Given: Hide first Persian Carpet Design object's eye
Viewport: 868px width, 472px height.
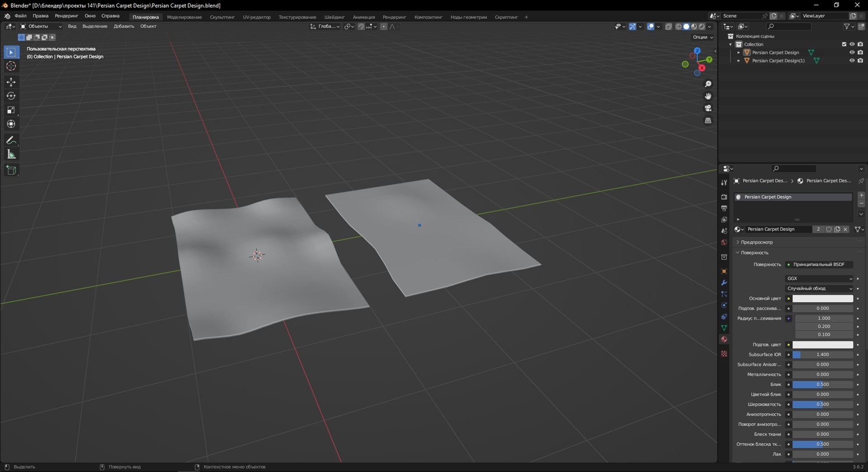Looking at the screenshot, I should click(852, 52).
